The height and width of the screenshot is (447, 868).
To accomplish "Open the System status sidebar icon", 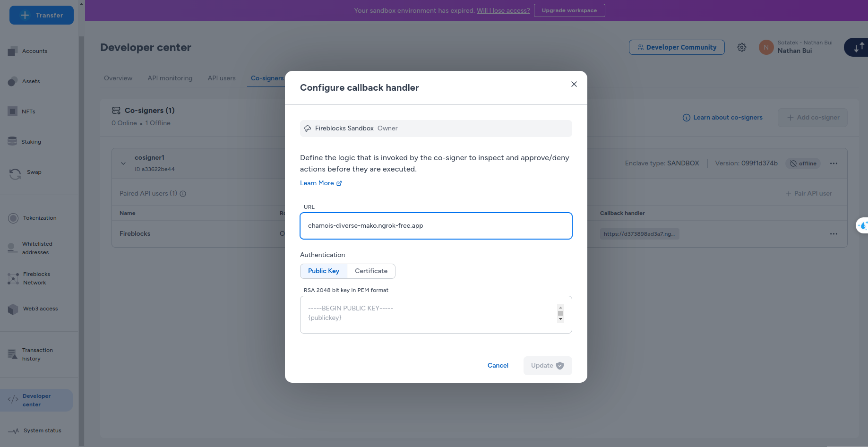I will [x=13, y=431].
